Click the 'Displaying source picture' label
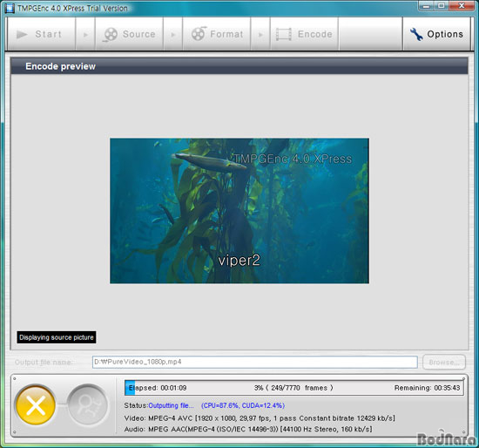Viewport: 479px width, 448px height. click(x=57, y=337)
